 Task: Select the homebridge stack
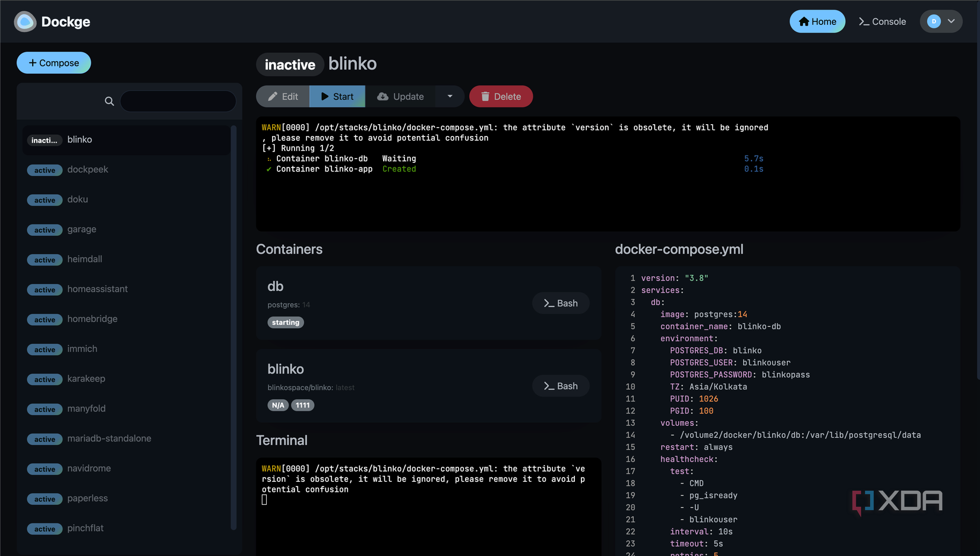point(127,319)
